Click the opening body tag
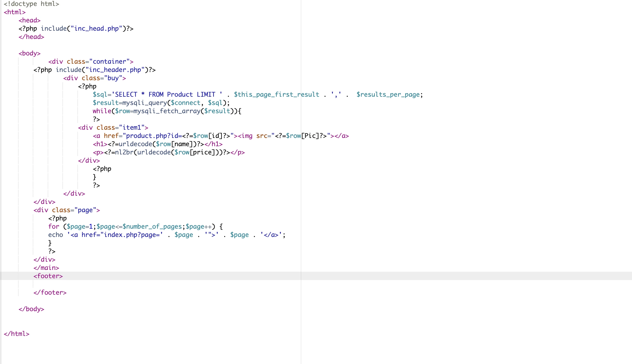Image resolution: width=632 pixels, height=364 pixels. pyautogui.click(x=29, y=53)
